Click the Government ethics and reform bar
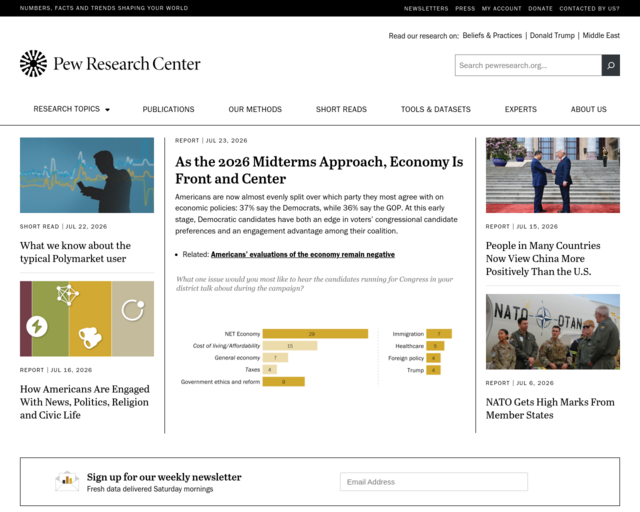This screenshot has height=512, width=640. point(284,382)
